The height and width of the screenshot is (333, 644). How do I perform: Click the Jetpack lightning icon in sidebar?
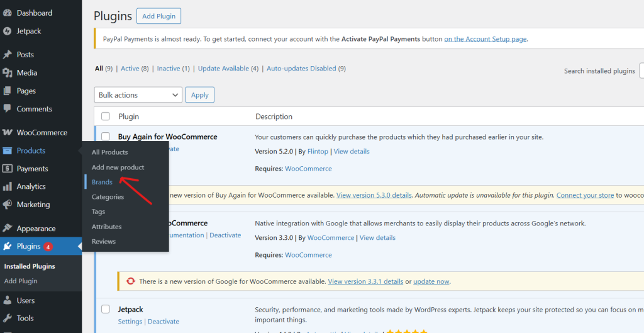(7, 31)
